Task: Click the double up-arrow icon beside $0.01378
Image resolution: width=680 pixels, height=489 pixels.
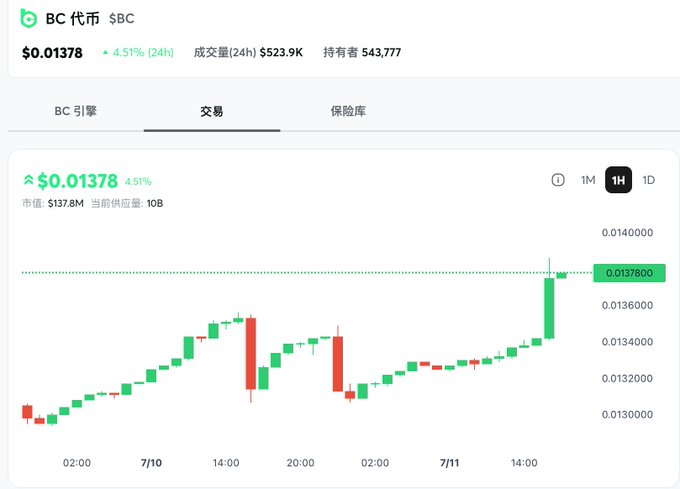Action: click(x=28, y=180)
